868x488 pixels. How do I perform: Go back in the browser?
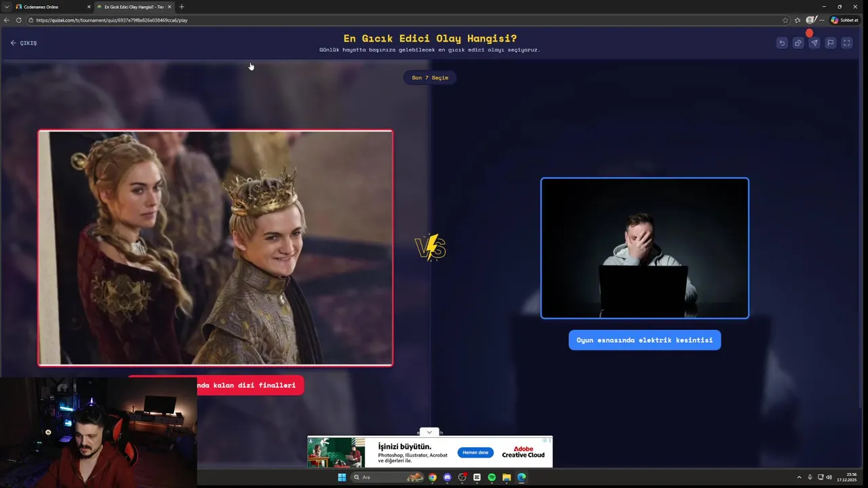7,20
